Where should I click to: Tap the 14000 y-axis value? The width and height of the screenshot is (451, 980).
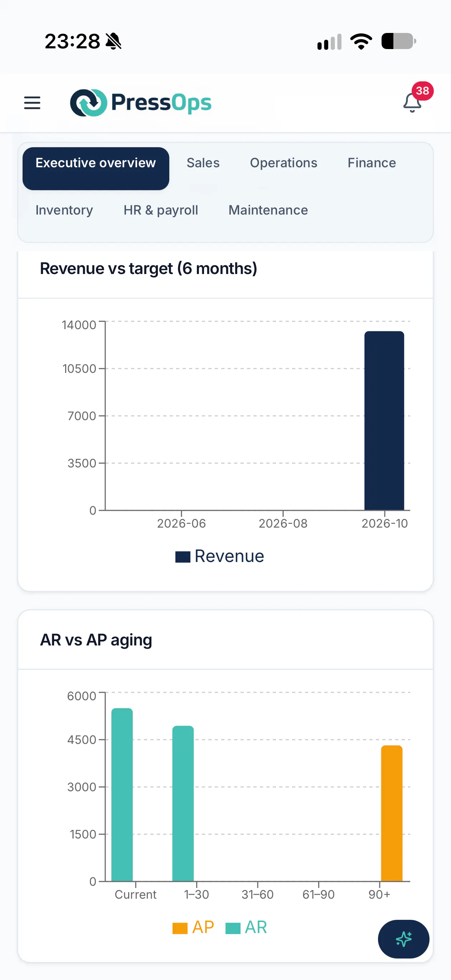pos(79,325)
